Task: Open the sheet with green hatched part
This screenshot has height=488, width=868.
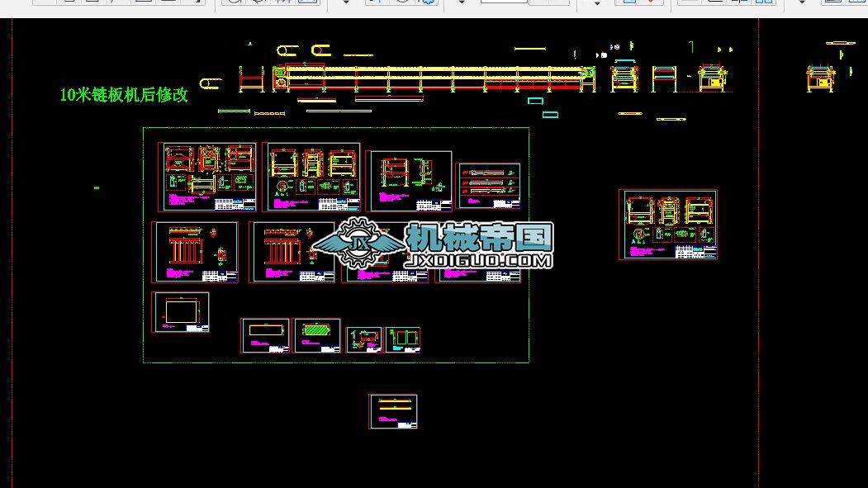Action: (317, 335)
